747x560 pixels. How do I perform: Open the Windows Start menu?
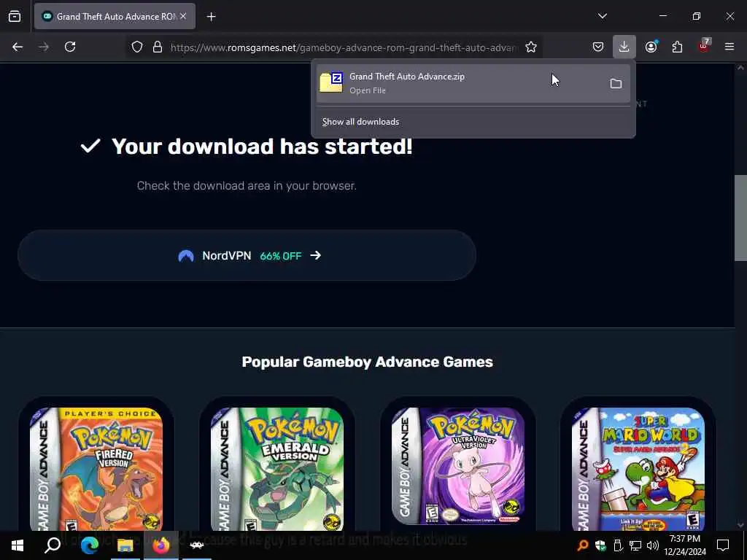click(18, 545)
